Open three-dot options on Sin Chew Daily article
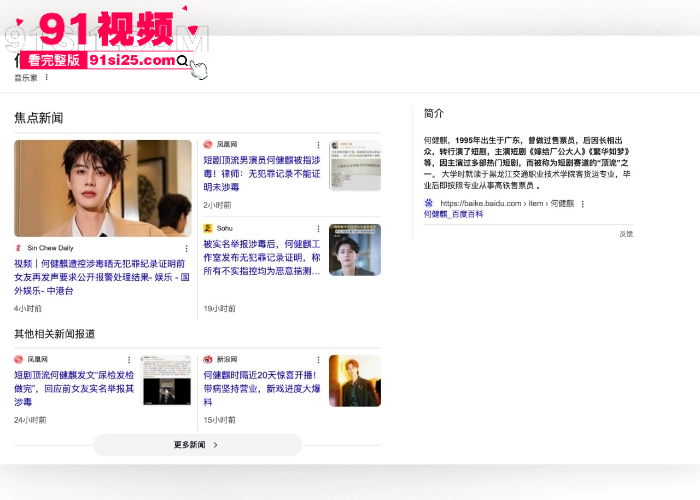Viewport: 700px width, 500px height. [x=186, y=248]
